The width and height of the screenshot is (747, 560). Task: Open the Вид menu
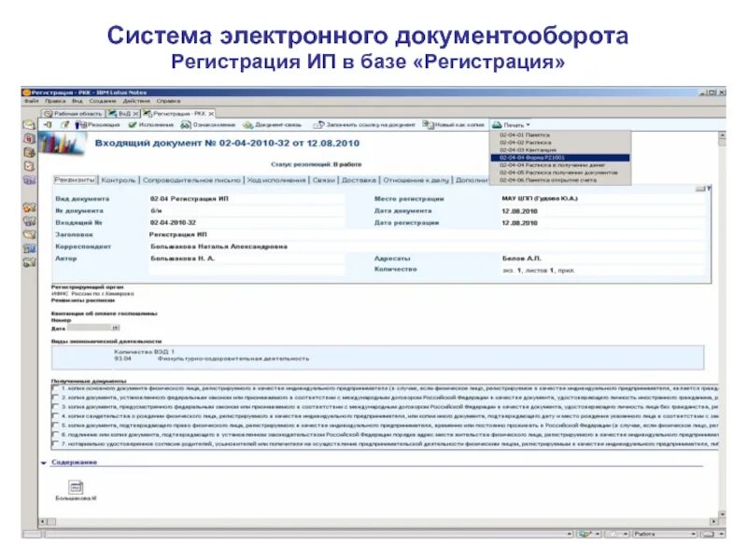78,101
